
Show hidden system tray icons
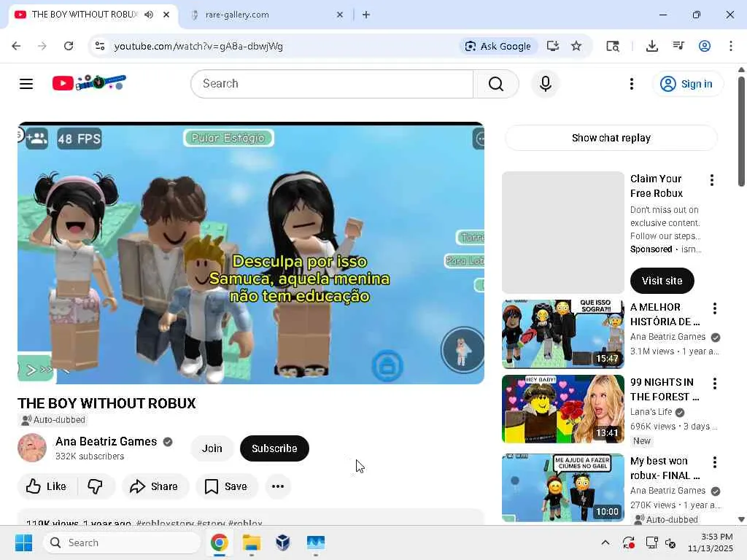[x=605, y=542]
